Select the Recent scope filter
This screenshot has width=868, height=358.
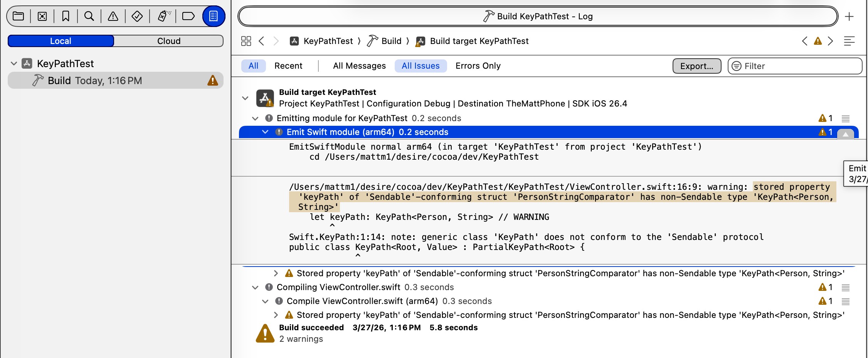(x=288, y=66)
